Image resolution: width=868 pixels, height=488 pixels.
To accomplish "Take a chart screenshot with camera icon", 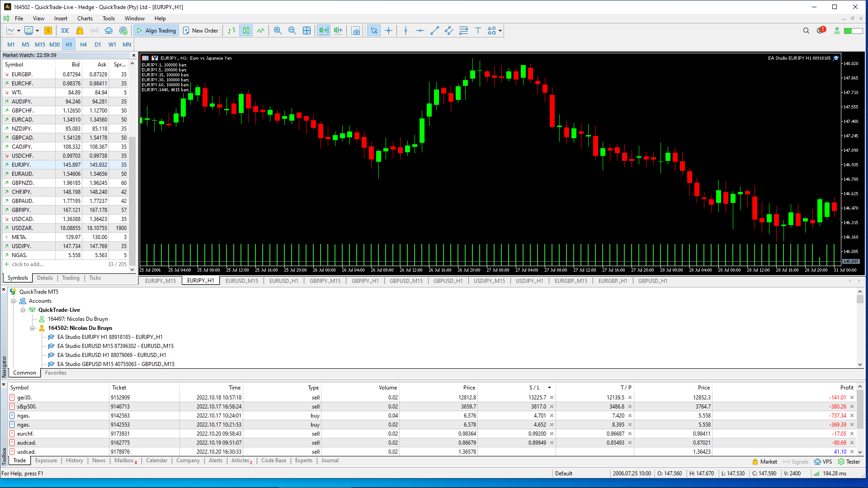I will tap(356, 31).
